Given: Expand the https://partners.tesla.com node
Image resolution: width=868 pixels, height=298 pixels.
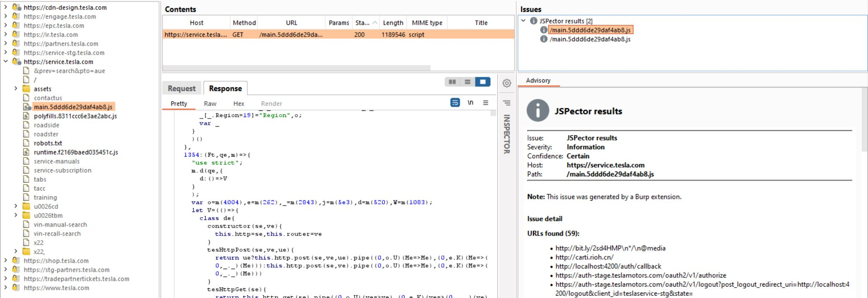Looking at the screenshot, I should [5, 43].
